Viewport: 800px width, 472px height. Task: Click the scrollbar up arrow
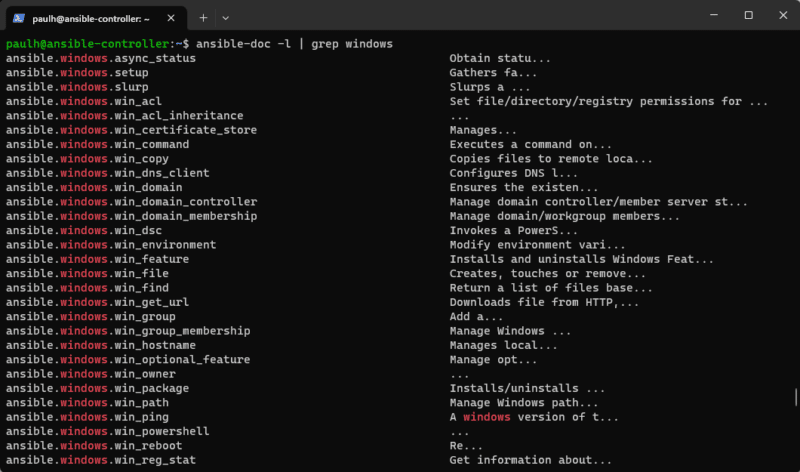[x=793, y=37]
